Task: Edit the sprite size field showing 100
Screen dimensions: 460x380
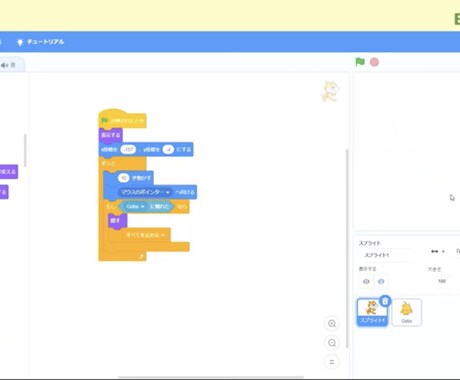Action: (442, 281)
